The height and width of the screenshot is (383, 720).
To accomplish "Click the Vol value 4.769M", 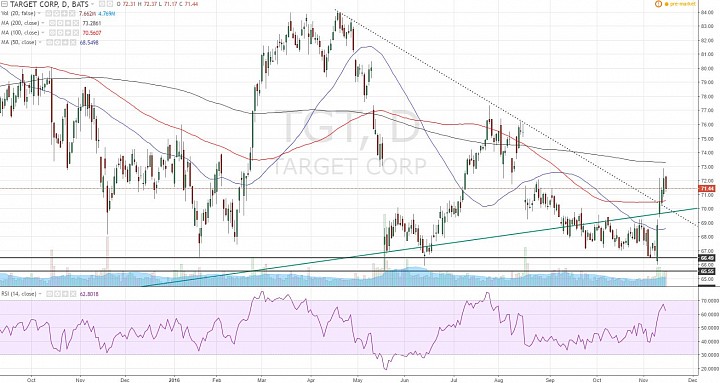I will [x=107, y=13].
